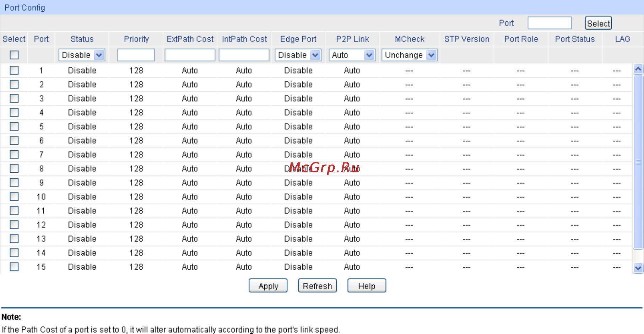Viewport: 644px width, 334px height.
Task: Select port 3 checkbox
Action: tap(14, 98)
